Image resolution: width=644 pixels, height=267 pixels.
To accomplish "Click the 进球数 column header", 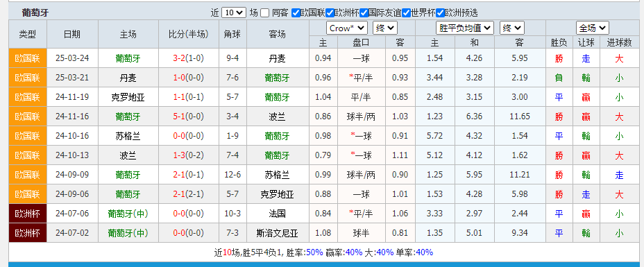I will [619, 43].
